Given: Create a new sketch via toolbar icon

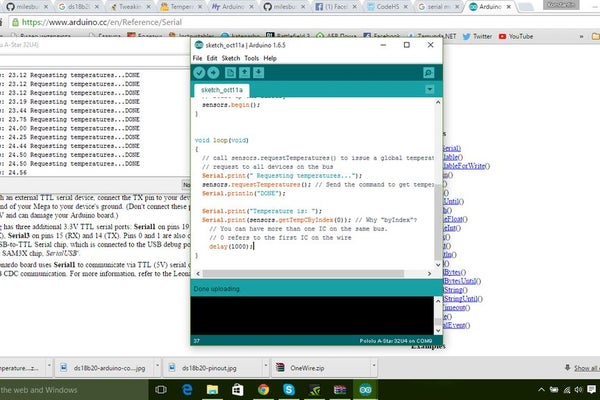Looking at the screenshot, I should tap(230, 73).
